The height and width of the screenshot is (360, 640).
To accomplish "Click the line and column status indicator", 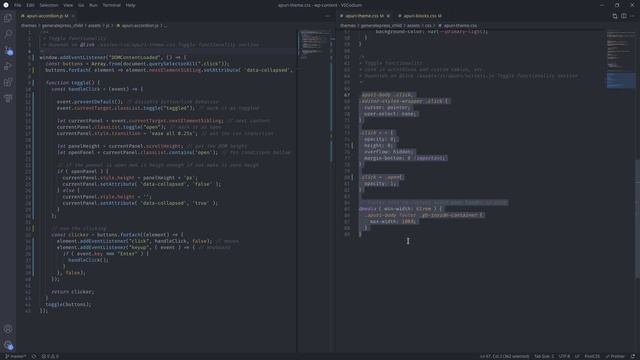I will 504,356.
